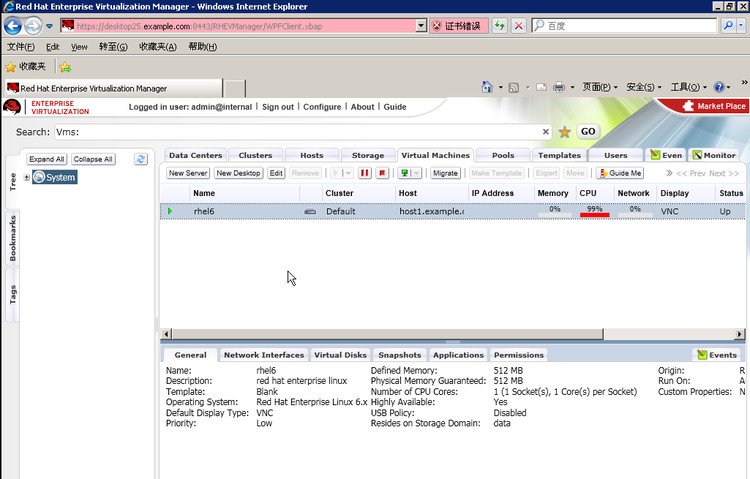Stop loading with the red X icon
Image resolution: width=750 pixels, height=479 pixels.
[518, 26]
